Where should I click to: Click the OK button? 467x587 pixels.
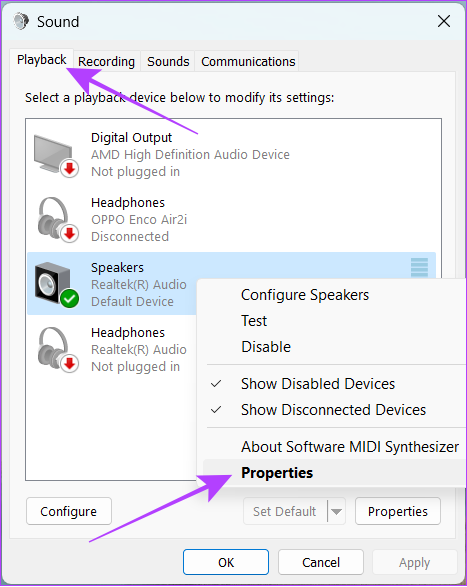226,562
